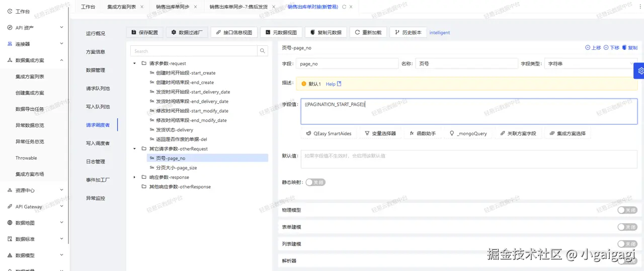Click the 字段 page_no input field
This screenshot has width=644, height=271.
[x=347, y=64]
